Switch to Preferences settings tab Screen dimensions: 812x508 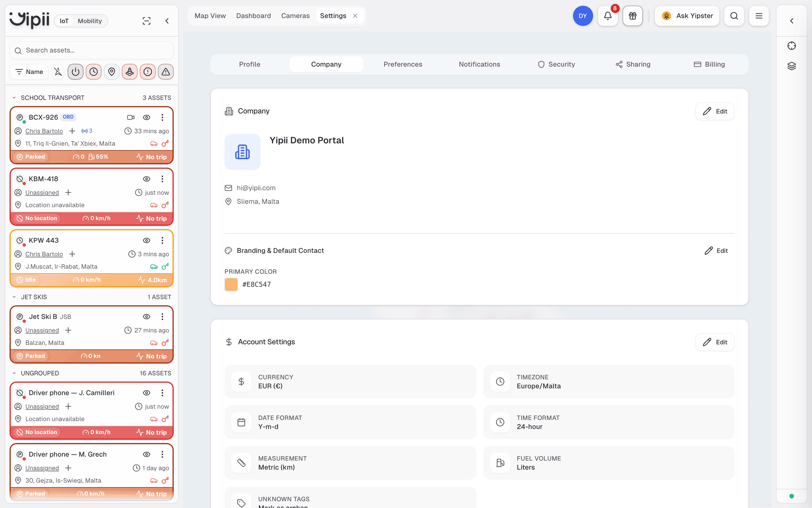[403, 64]
